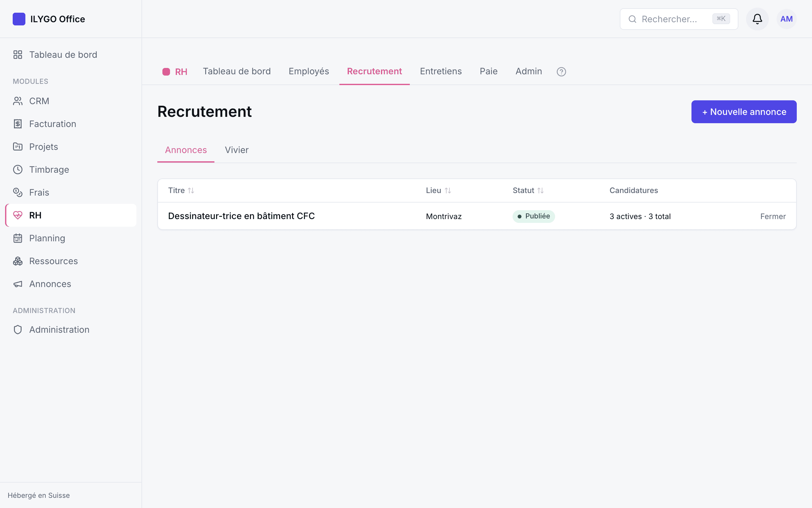This screenshot has width=812, height=508.
Task: Sort table by Statut column
Action: [x=528, y=190]
